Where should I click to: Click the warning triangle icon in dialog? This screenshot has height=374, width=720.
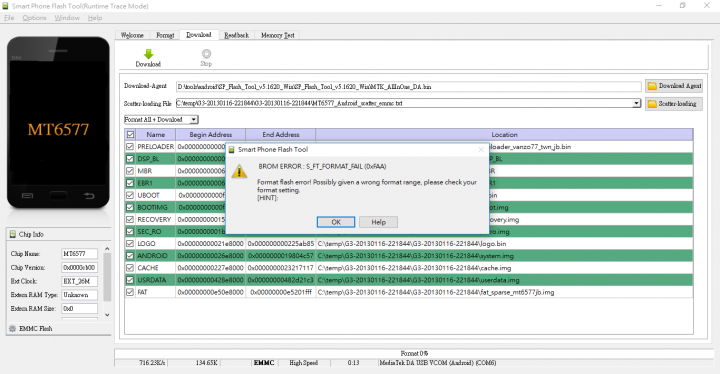click(239, 172)
